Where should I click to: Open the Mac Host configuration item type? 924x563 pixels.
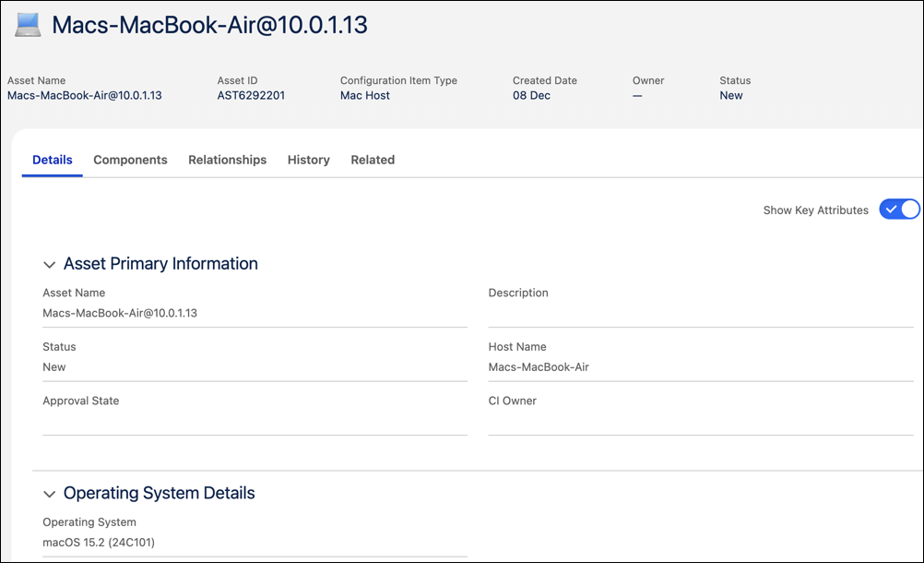pyautogui.click(x=365, y=95)
